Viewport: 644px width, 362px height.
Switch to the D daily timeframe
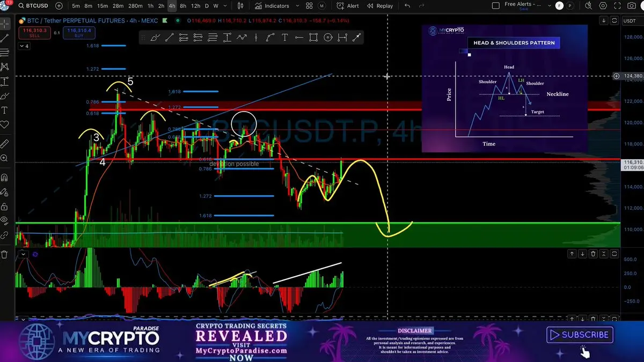207,6
